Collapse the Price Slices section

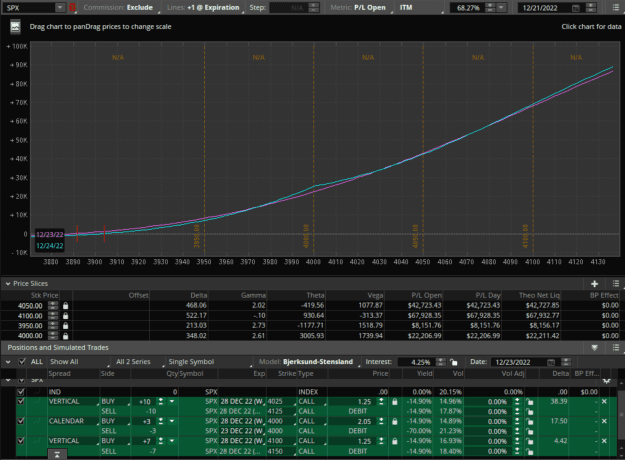8,284
